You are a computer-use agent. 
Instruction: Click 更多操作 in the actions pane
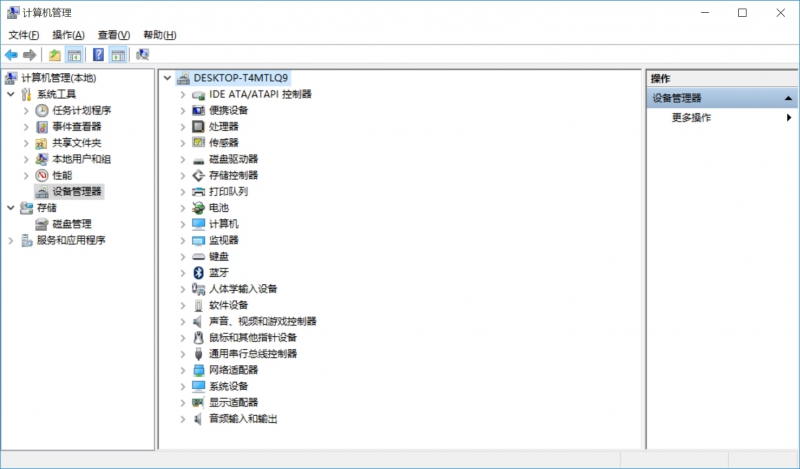coord(692,117)
